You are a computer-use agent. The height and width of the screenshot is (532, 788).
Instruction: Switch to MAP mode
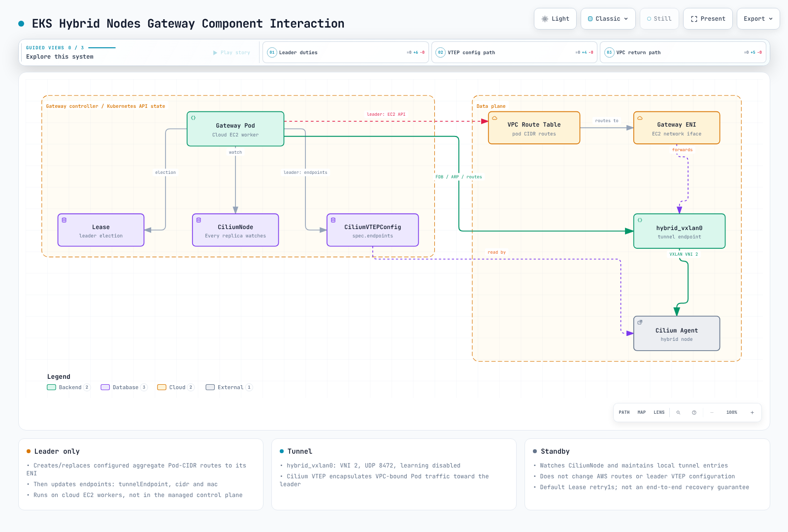pos(642,412)
